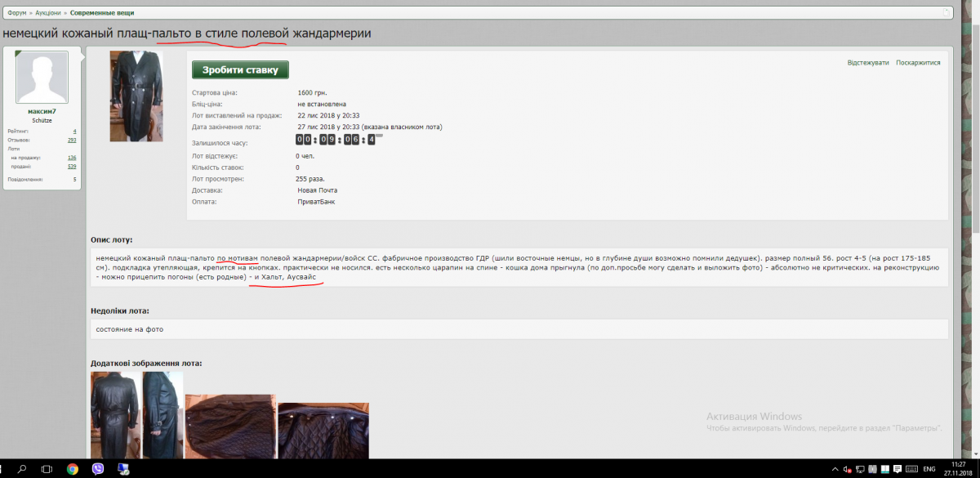980x478 pixels.
Task: Click Зробити ставку button
Action: [240, 70]
